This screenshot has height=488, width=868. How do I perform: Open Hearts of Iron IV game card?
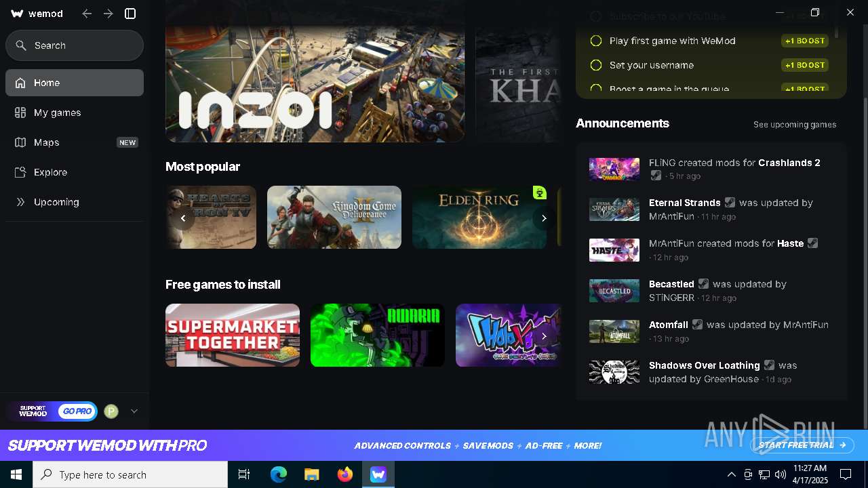coord(211,217)
